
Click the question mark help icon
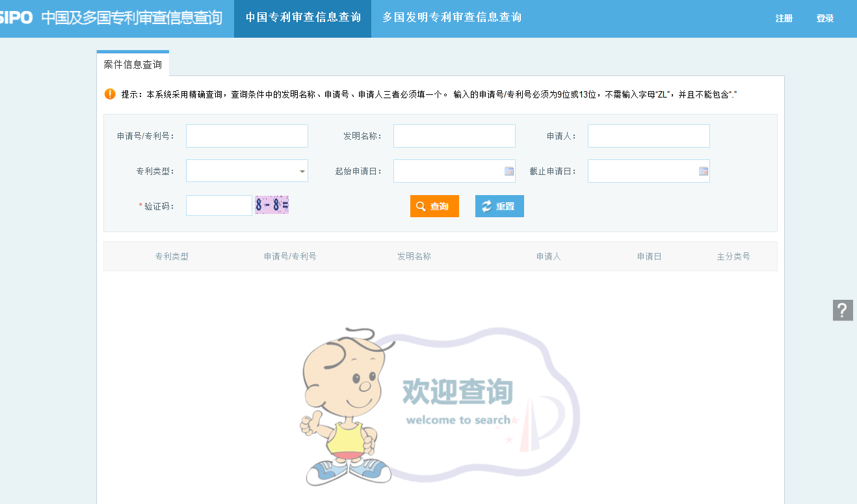tap(842, 310)
